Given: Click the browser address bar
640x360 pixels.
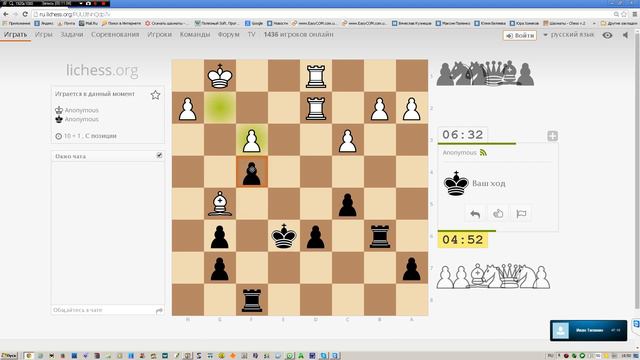Looking at the screenshot, I should (322, 14).
